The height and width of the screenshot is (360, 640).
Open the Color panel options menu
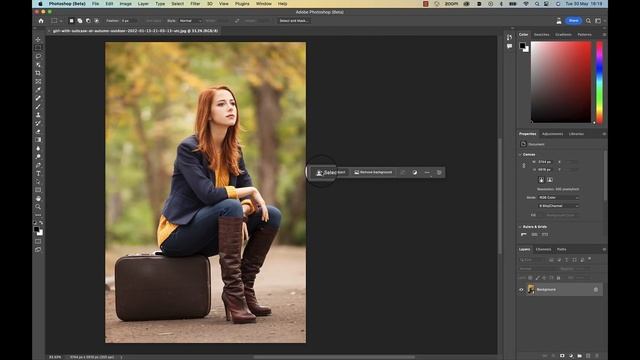604,35
